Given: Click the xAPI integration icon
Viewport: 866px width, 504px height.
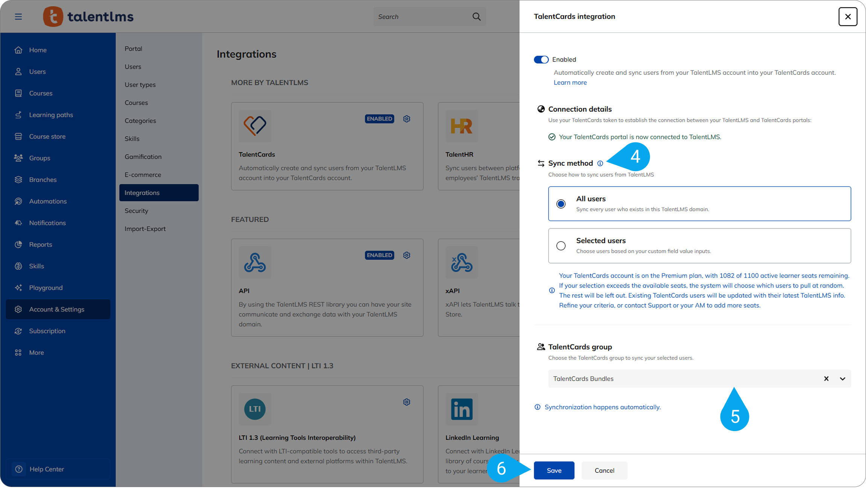Looking at the screenshot, I should click(x=461, y=262).
